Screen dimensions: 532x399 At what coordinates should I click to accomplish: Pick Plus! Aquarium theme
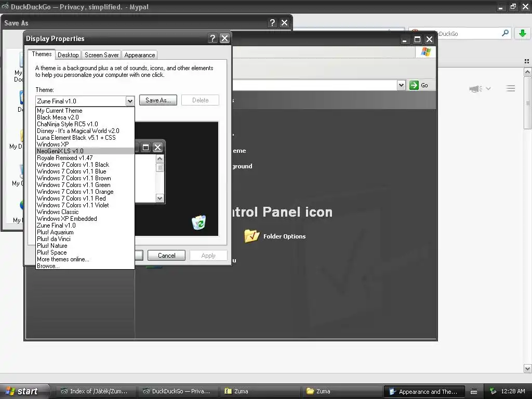(85, 232)
